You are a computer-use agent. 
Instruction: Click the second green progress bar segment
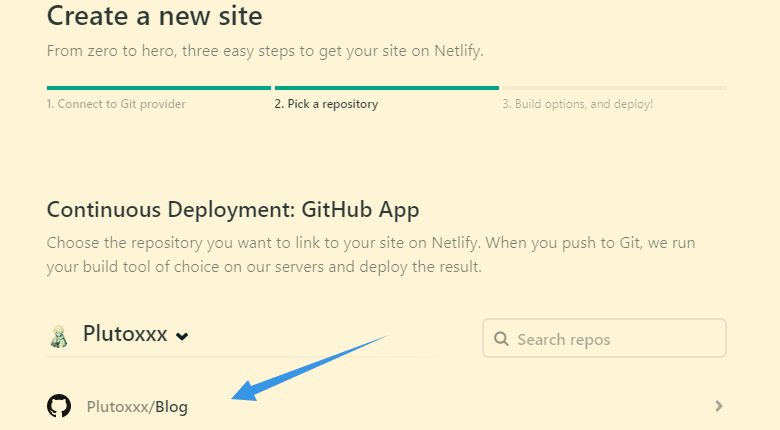[386, 88]
